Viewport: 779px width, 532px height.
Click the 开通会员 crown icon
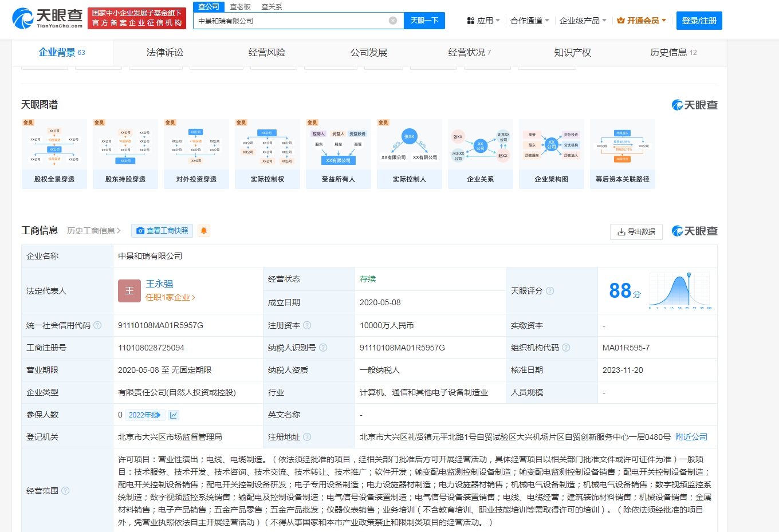point(620,21)
